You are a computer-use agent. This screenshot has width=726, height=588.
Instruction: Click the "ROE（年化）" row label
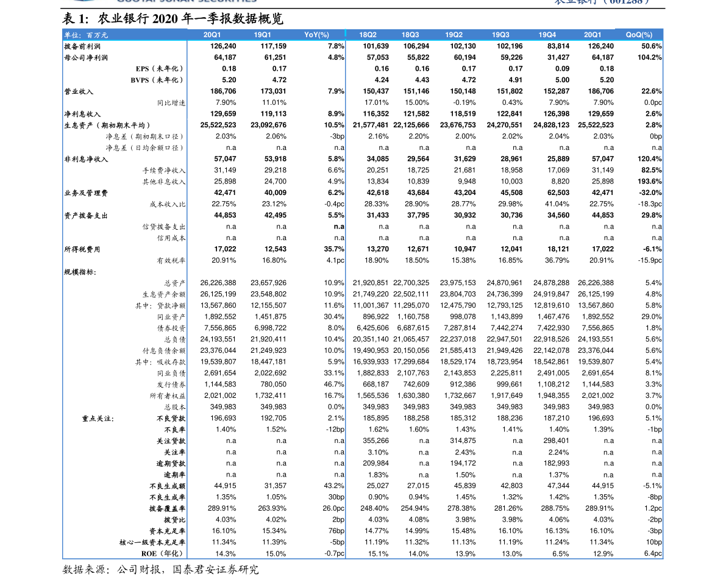point(163,554)
